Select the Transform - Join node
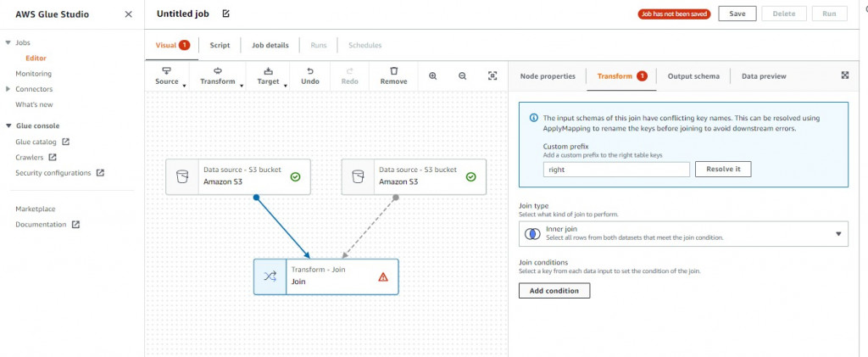 (326, 276)
